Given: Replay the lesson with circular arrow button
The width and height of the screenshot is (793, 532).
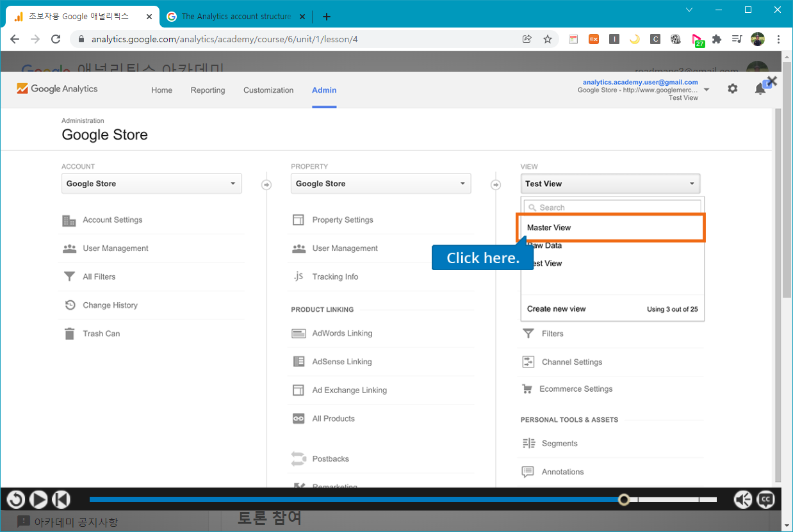Looking at the screenshot, I should click(x=16, y=499).
